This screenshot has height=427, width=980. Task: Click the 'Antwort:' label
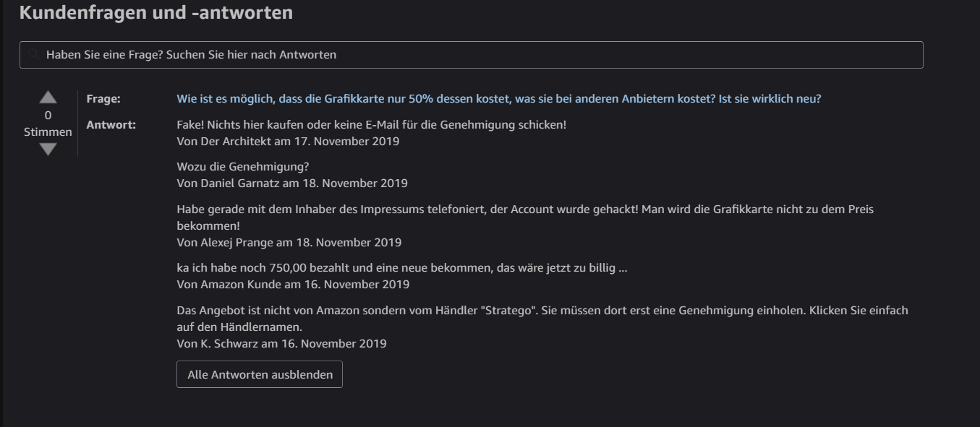(111, 124)
